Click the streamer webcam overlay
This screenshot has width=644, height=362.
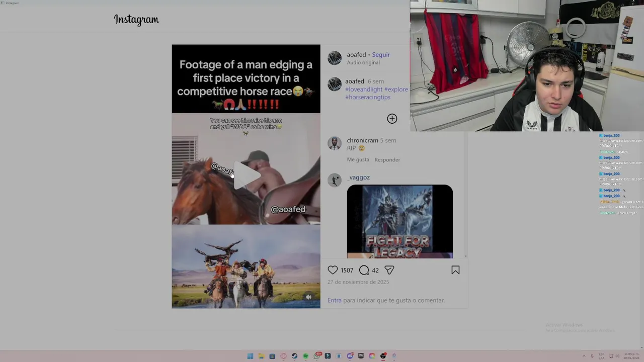(527, 66)
